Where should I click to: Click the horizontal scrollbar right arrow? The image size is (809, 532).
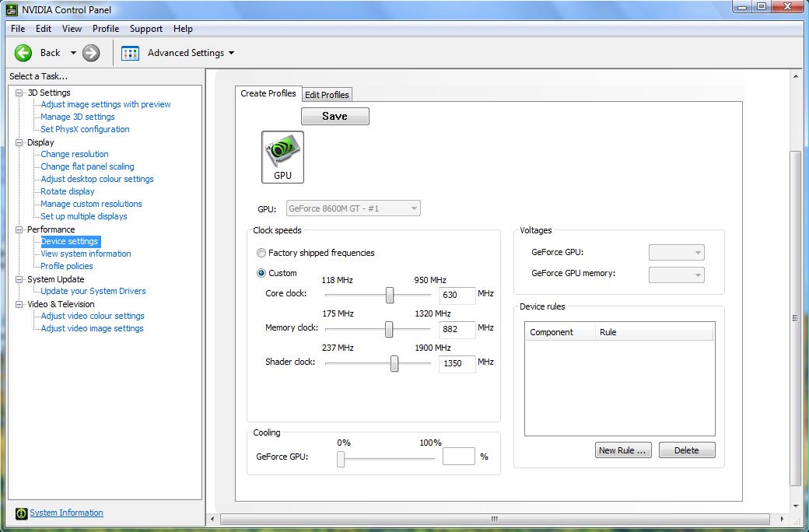[783, 519]
